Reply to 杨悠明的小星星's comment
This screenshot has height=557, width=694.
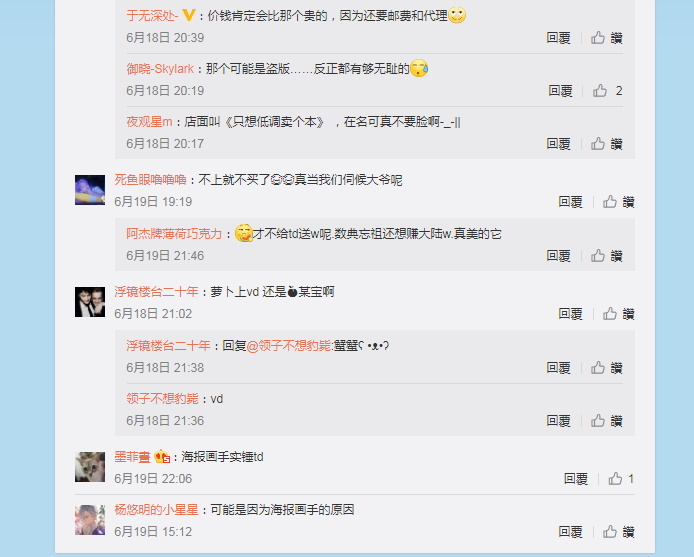tap(570, 532)
